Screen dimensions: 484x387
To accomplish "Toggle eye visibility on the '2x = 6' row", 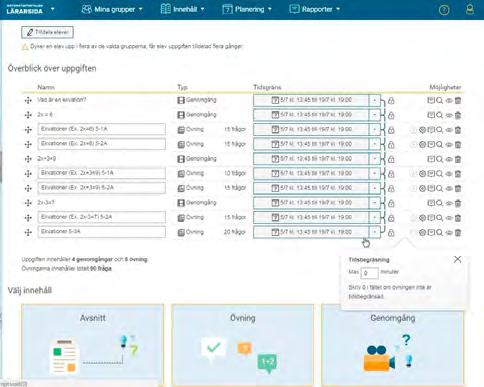I will click(x=449, y=115).
